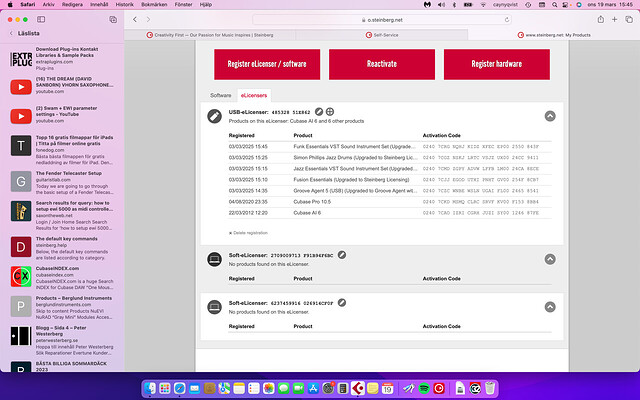Click Funk Essentials VST Sound Instrument Set row

click(x=390, y=146)
